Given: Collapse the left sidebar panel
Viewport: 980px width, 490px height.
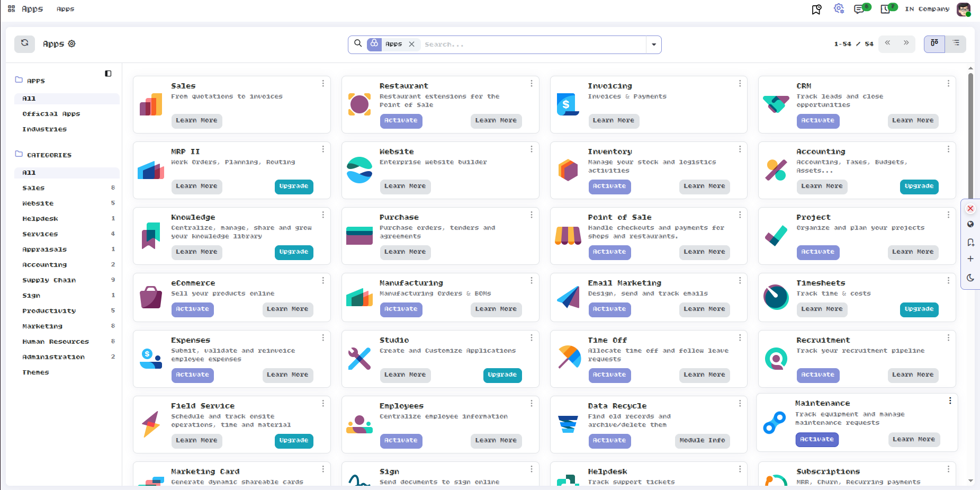Looking at the screenshot, I should tap(108, 74).
